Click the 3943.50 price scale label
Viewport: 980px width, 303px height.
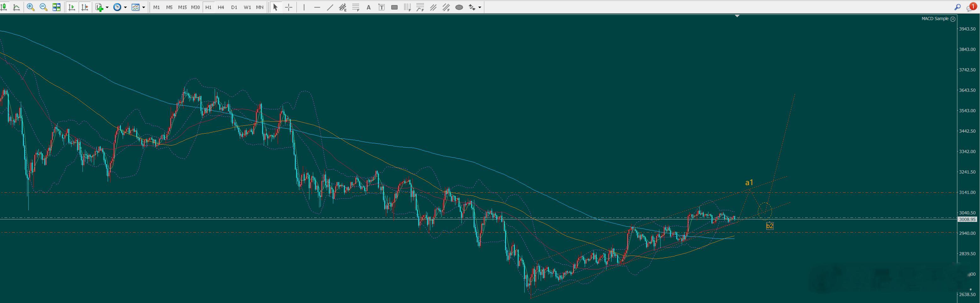967,29
